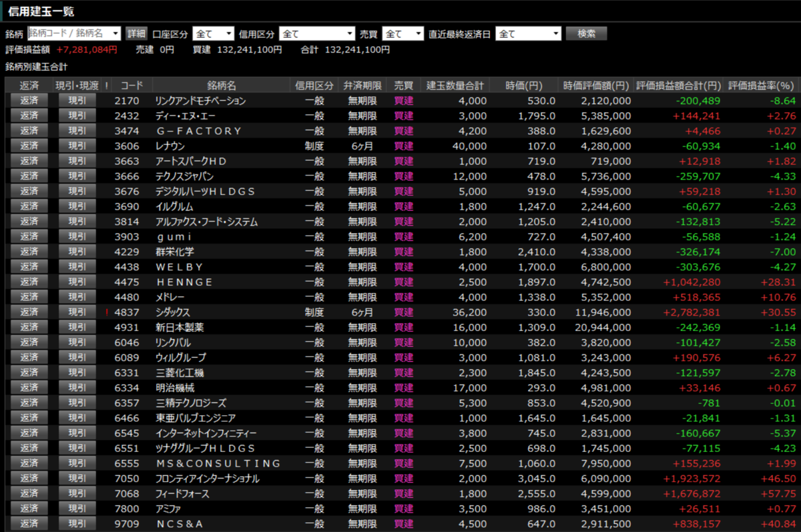
Task: Select stock name ＭＳ＆ＣＯＮＳＵＬＴＩＮＧ
Action: pos(218,463)
